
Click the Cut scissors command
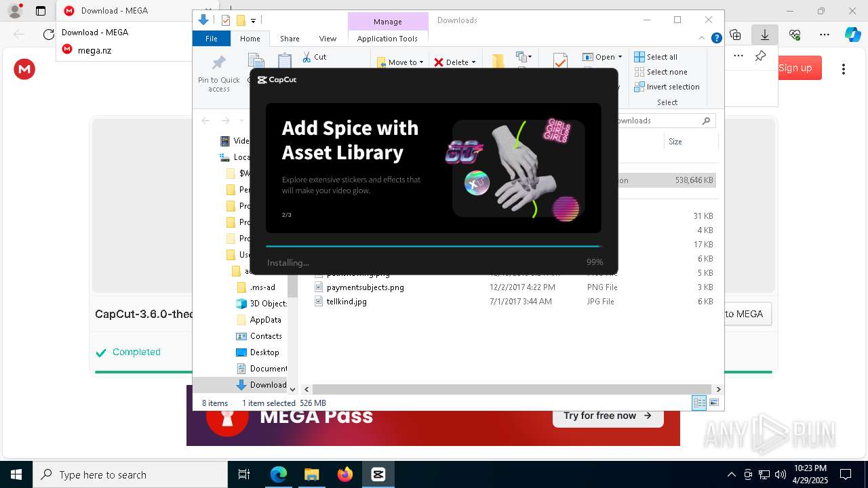(315, 57)
